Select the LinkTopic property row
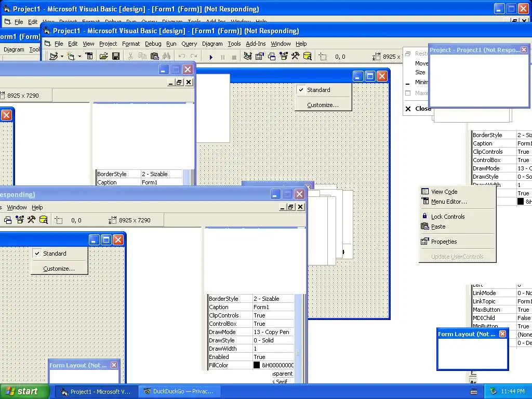 click(502, 301)
